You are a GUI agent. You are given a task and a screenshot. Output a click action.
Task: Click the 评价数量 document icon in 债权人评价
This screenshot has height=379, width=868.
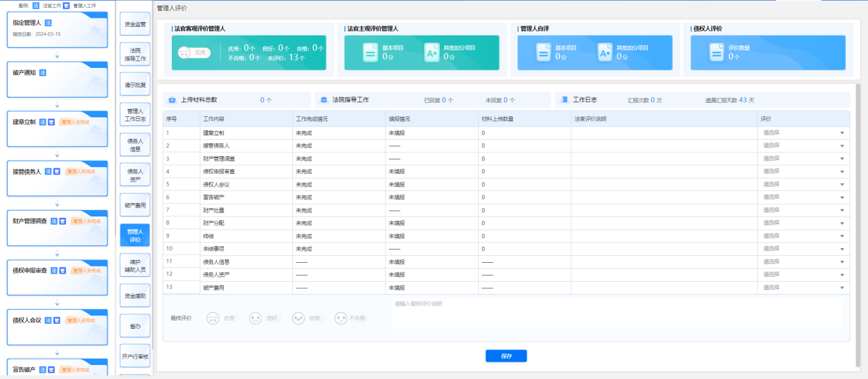pyautogui.click(x=716, y=53)
